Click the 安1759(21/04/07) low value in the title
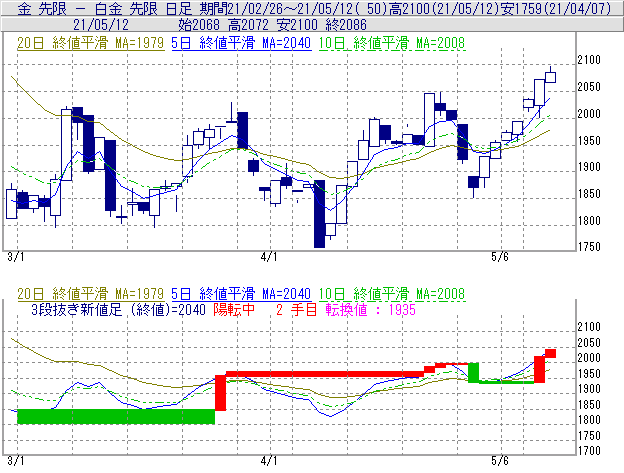 [x=555, y=8]
